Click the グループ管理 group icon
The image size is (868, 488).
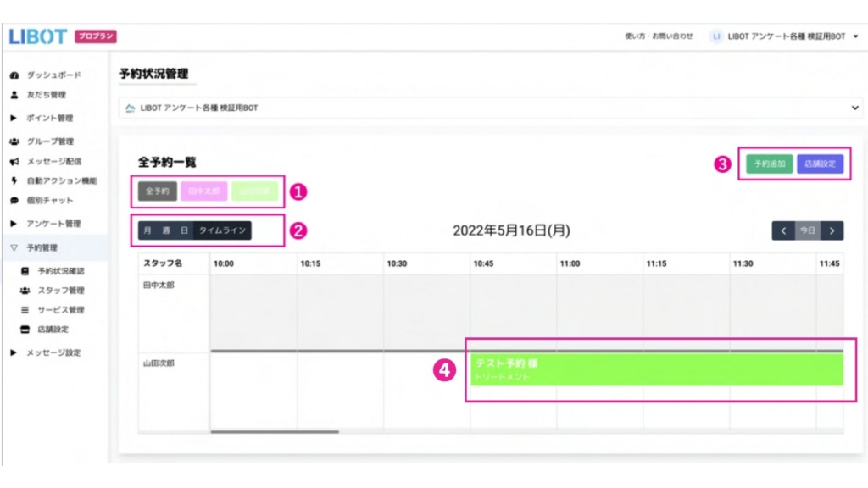pos(14,141)
